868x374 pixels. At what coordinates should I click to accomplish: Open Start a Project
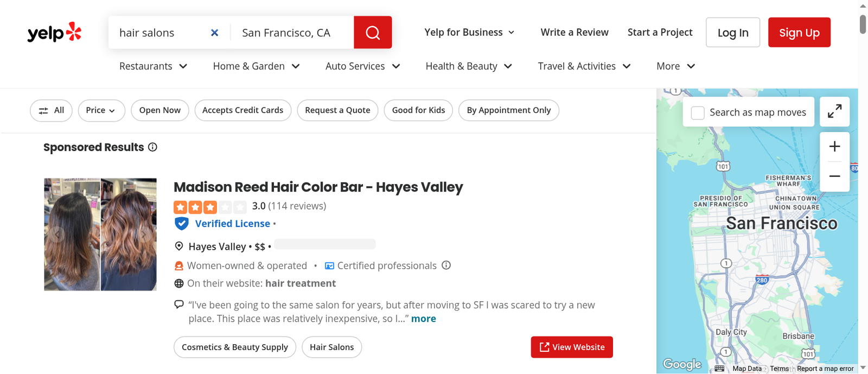click(x=660, y=33)
